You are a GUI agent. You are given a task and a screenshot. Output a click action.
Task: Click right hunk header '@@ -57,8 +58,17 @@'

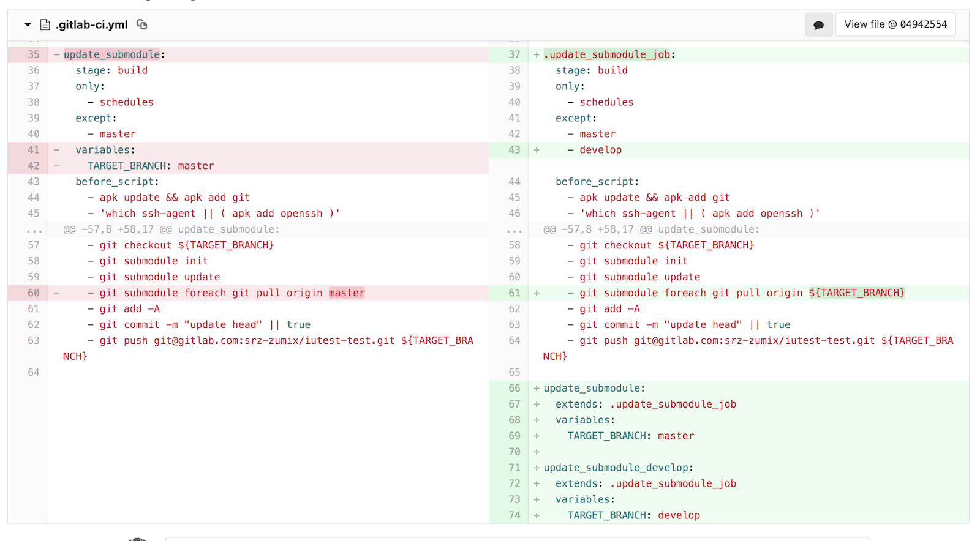[651, 229]
